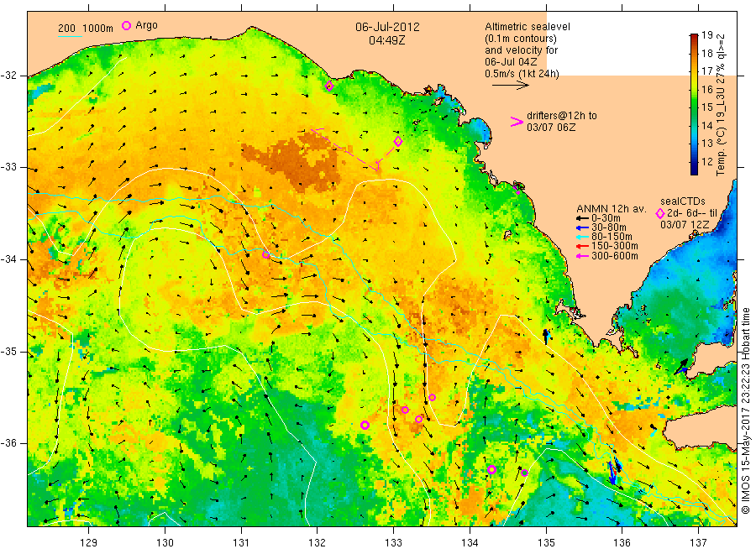
Task: Click the '0.5m/s (1kt 24h)' text
Action: [x=522, y=74]
